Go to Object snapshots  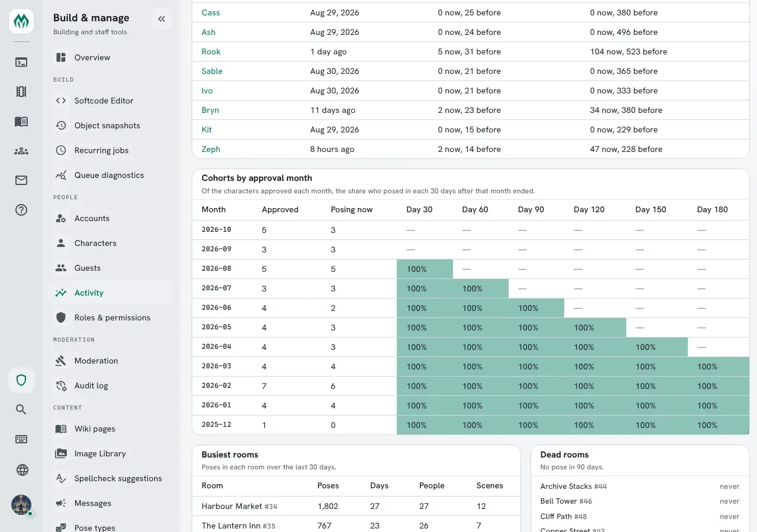pyautogui.click(x=111, y=125)
